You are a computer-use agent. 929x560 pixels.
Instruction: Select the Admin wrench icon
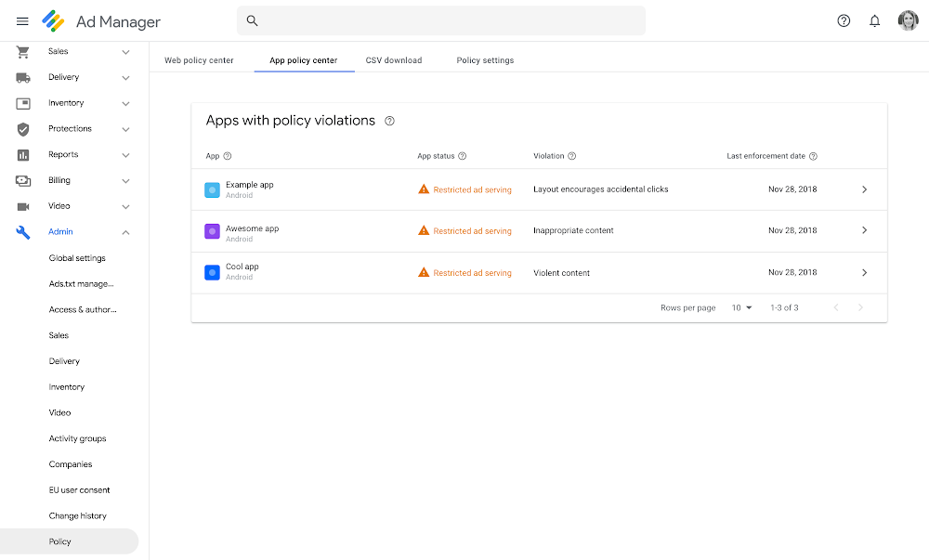22,232
